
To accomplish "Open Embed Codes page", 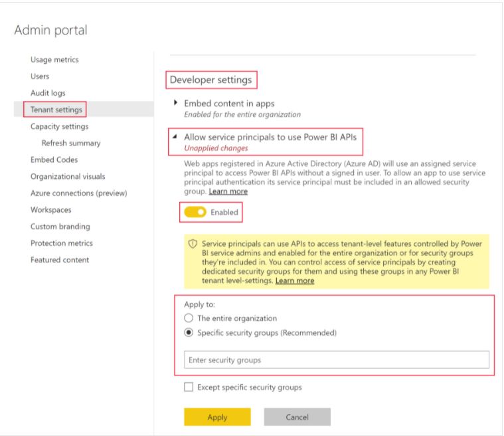I will (x=54, y=160).
